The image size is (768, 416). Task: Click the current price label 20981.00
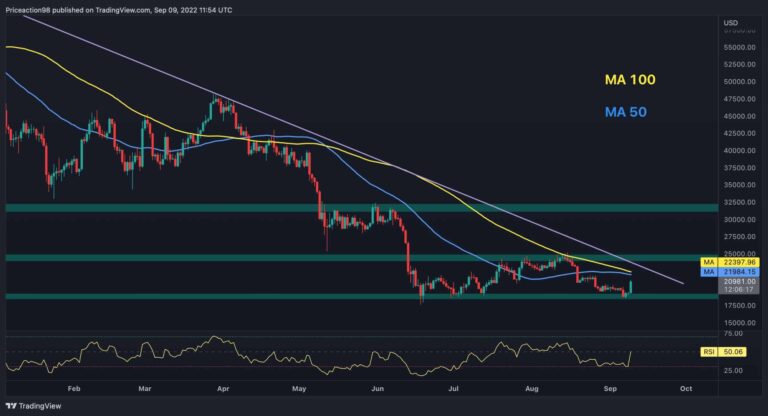coord(739,282)
